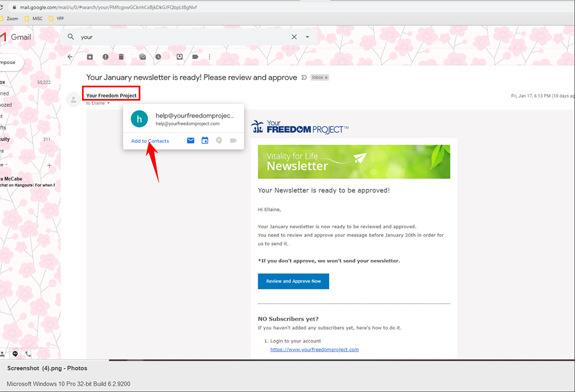Image resolution: width=575 pixels, height=392 pixels.
Task: Send email via the contact card envelope icon
Action: 190,141
